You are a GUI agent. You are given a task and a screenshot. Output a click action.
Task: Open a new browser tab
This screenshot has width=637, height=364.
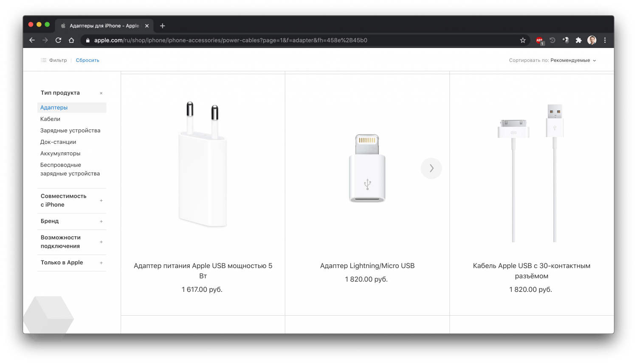(162, 26)
